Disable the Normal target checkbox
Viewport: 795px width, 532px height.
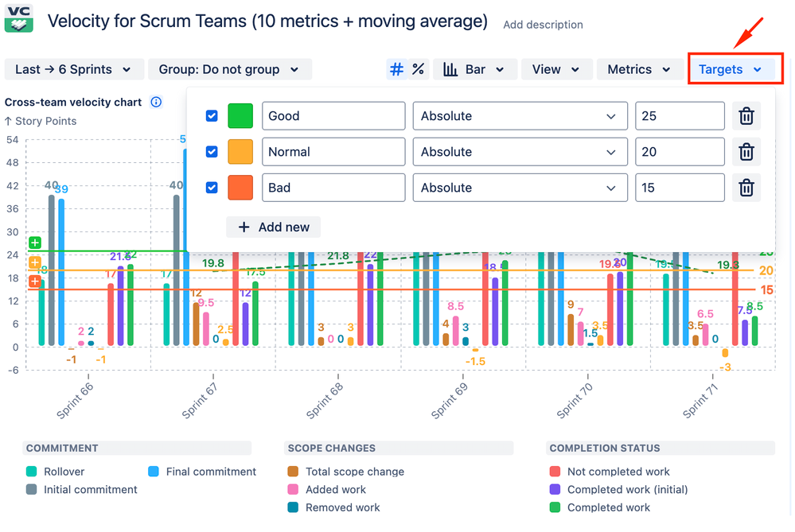tap(211, 151)
